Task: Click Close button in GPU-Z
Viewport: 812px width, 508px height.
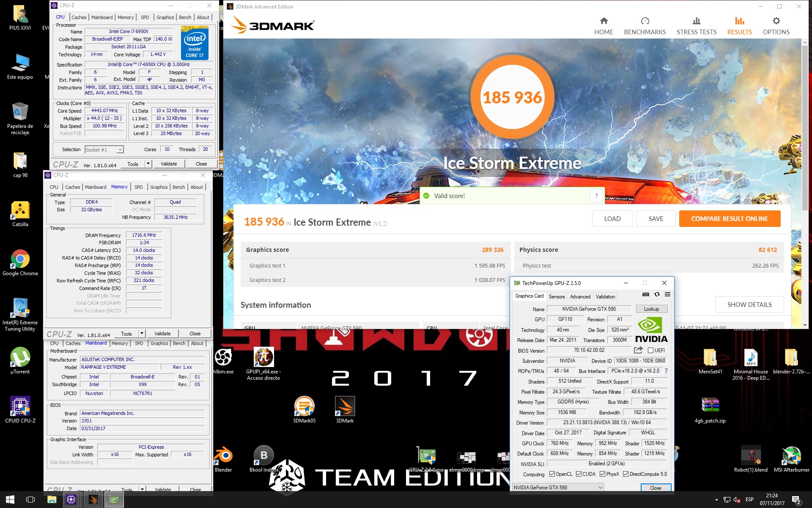Action: (x=655, y=488)
